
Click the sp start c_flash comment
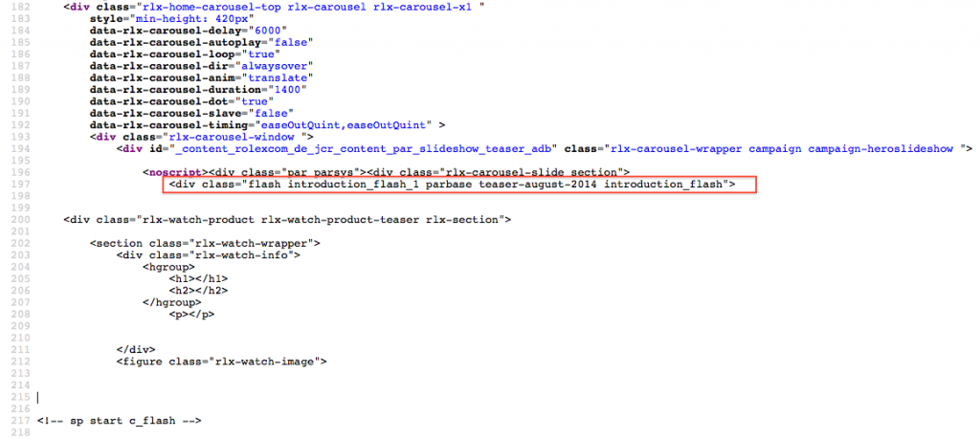(120, 420)
